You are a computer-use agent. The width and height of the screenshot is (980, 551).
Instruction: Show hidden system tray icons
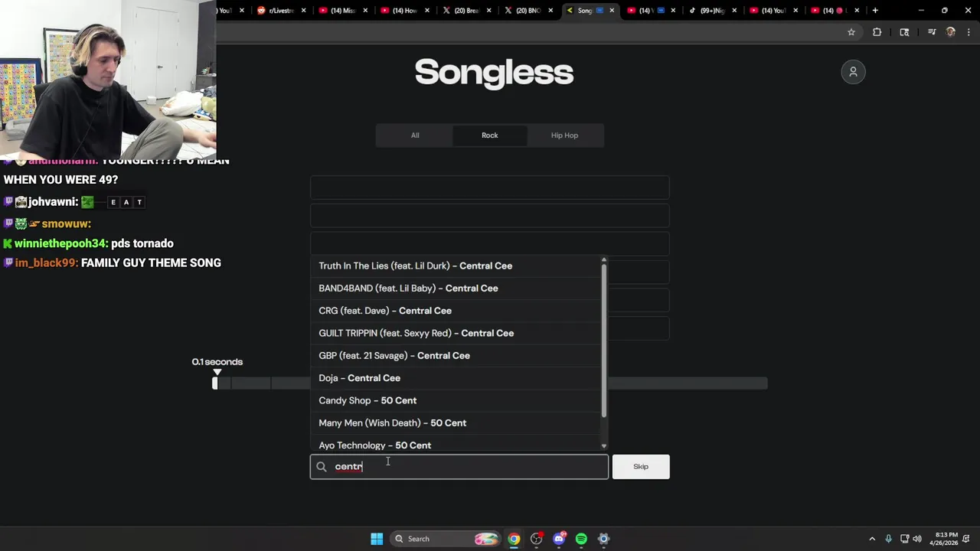point(871,539)
